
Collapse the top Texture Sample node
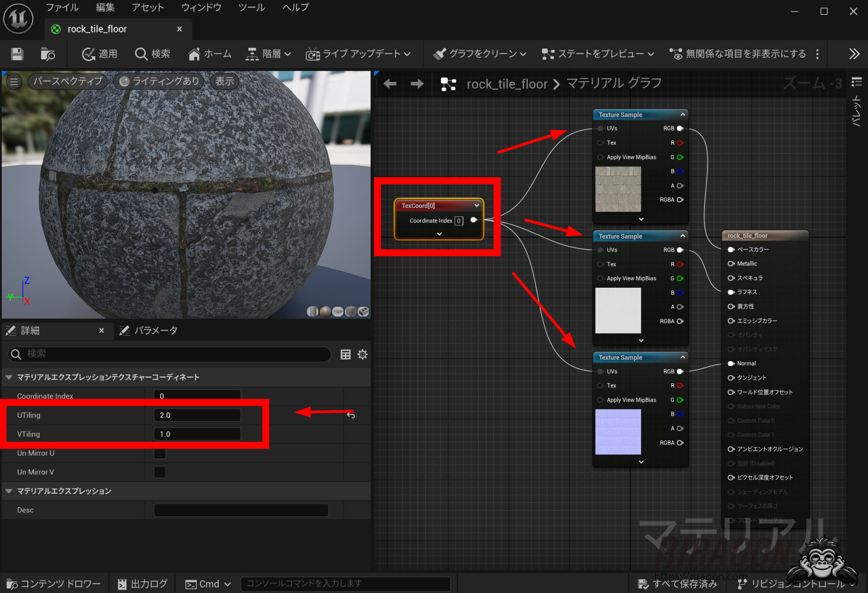682,114
